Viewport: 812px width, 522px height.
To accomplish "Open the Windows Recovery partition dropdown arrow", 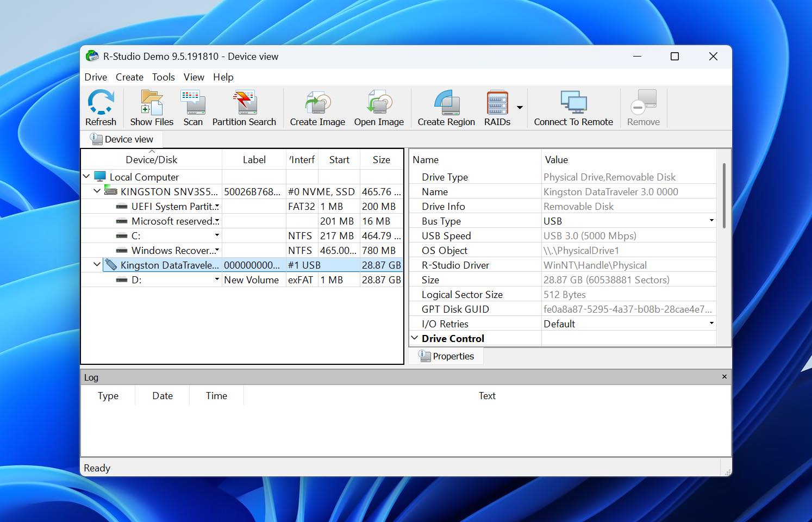I will click(x=217, y=250).
